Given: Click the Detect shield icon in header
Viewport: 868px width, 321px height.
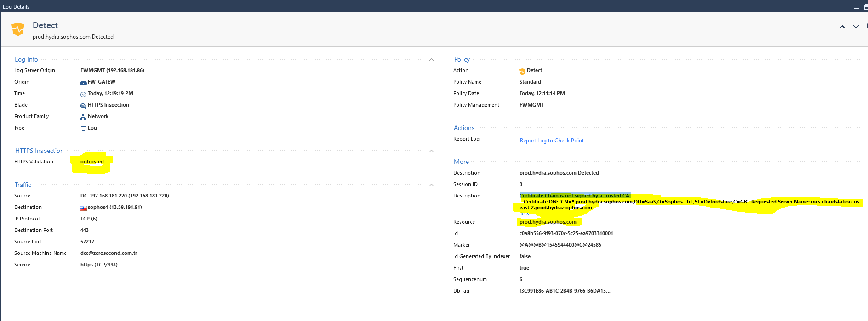Looking at the screenshot, I should [x=18, y=29].
